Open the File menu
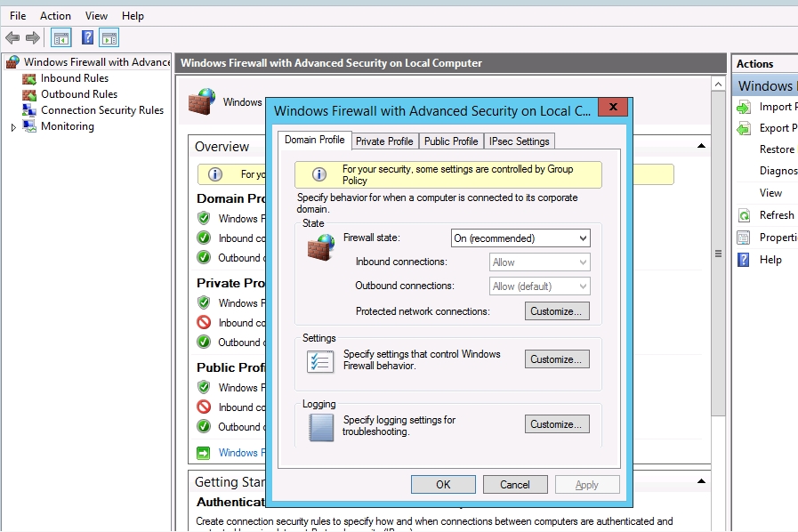 click(18, 16)
